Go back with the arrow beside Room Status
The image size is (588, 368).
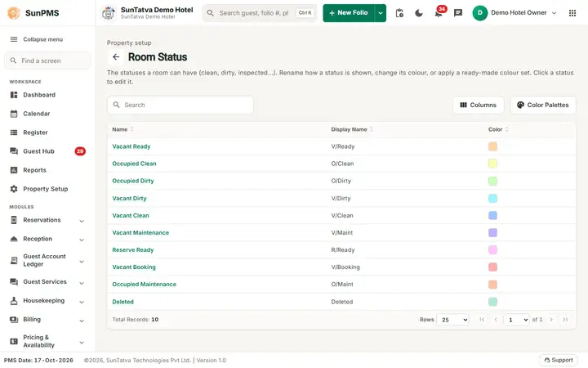tap(116, 57)
